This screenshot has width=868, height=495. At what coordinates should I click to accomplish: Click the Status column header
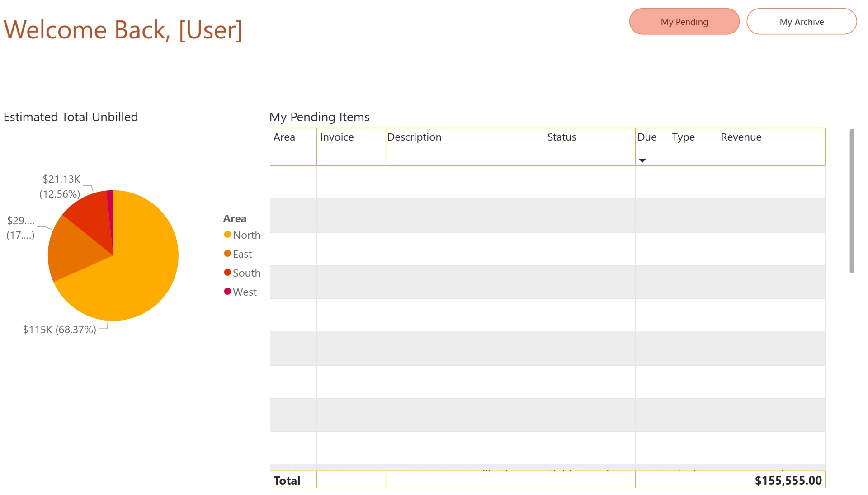pos(561,137)
